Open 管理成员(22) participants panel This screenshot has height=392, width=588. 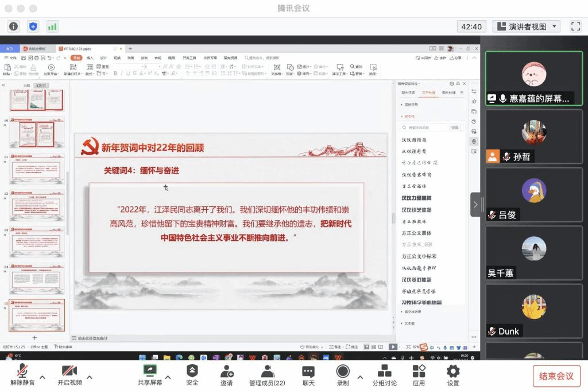267,371
